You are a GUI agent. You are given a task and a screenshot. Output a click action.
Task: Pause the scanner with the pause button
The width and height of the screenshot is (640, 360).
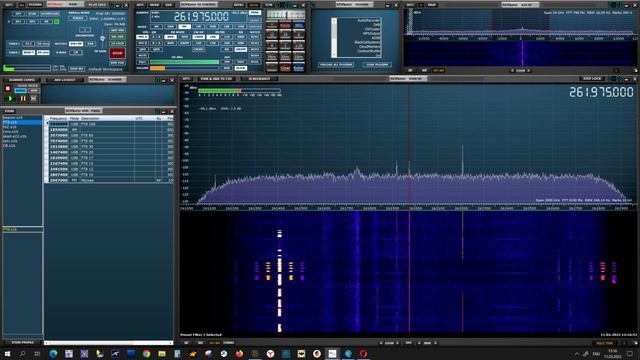coord(23,98)
